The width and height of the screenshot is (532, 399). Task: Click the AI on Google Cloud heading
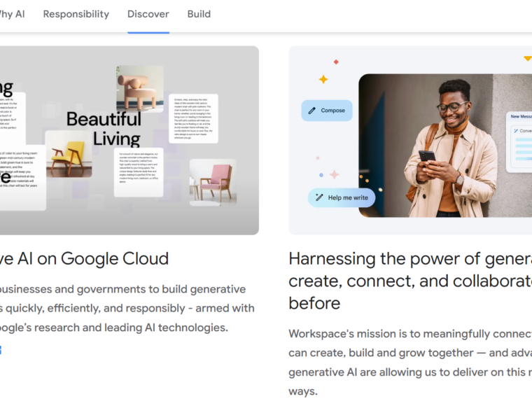tap(84, 258)
